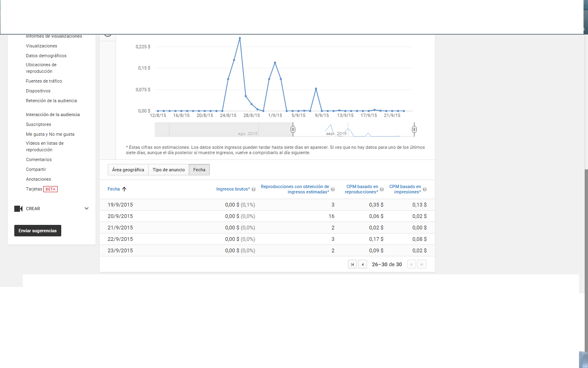The width and height of the screenshot is (588, 368).
Task: Select table row 22/9/2015
Action: coord(267,239)
